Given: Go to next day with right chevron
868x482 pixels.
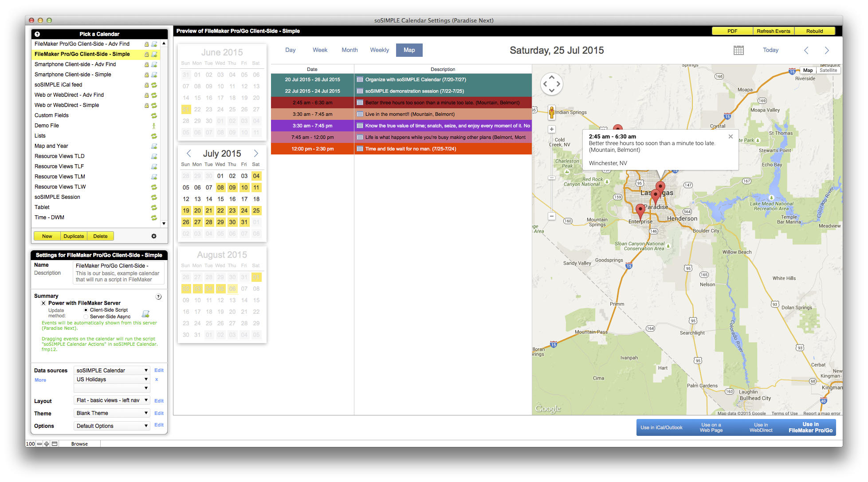Looking at the screenshot, I should [827, 50].
